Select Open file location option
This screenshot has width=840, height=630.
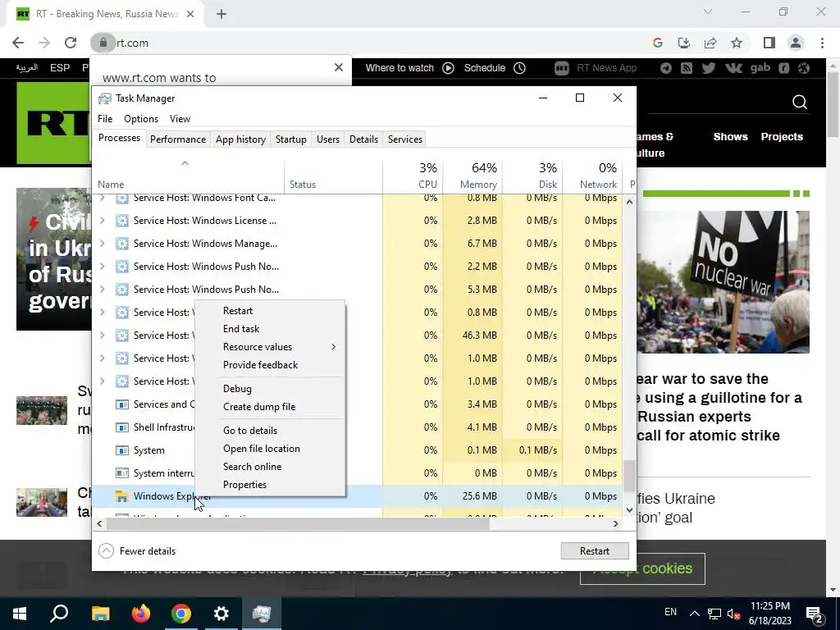(271, 449)
